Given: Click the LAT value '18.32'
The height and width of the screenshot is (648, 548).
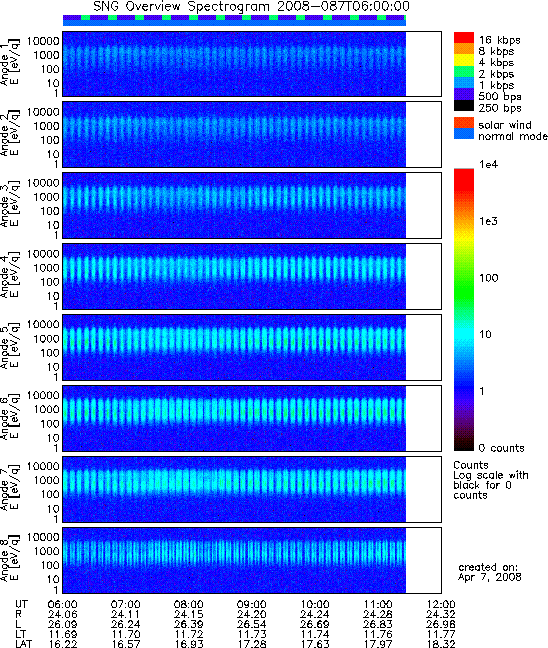Looking at the screenshot, I should point(441,644).
